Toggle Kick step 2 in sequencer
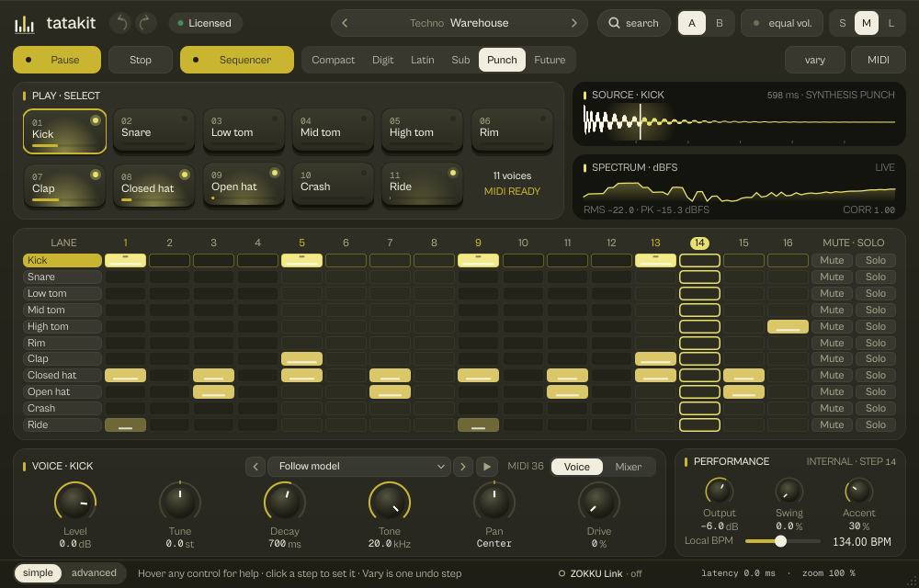This screenshot has width=919, height=588. pyautogui.click(x=169, y=260)
